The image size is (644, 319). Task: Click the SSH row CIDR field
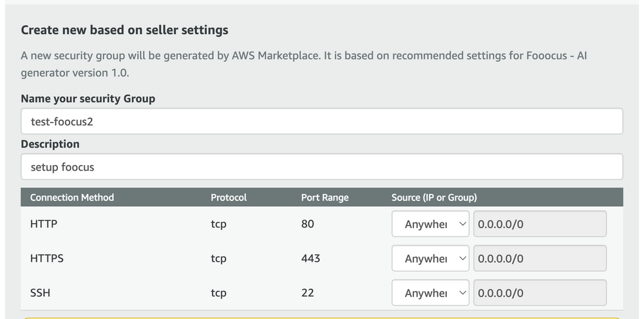[x=540, y=293]
